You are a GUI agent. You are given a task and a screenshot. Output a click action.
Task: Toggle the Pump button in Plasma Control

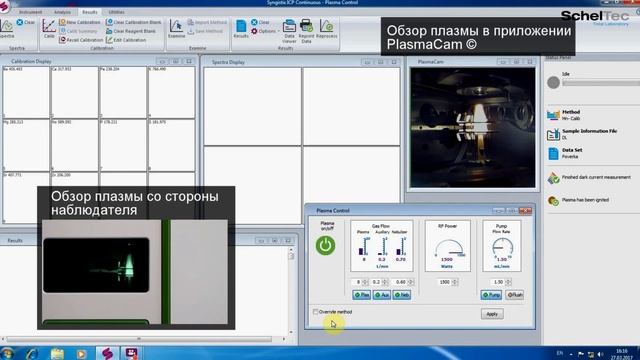491,295
